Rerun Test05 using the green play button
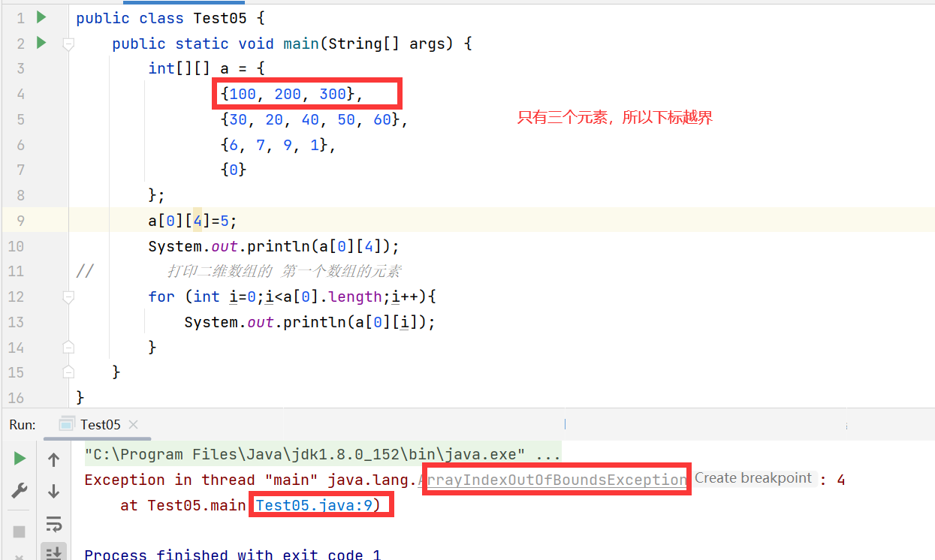The image size is (935, 560). [20, 459]
